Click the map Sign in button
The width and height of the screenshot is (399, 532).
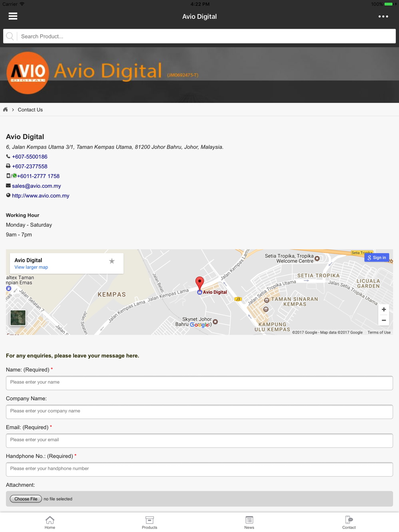[x=377, y=258]
